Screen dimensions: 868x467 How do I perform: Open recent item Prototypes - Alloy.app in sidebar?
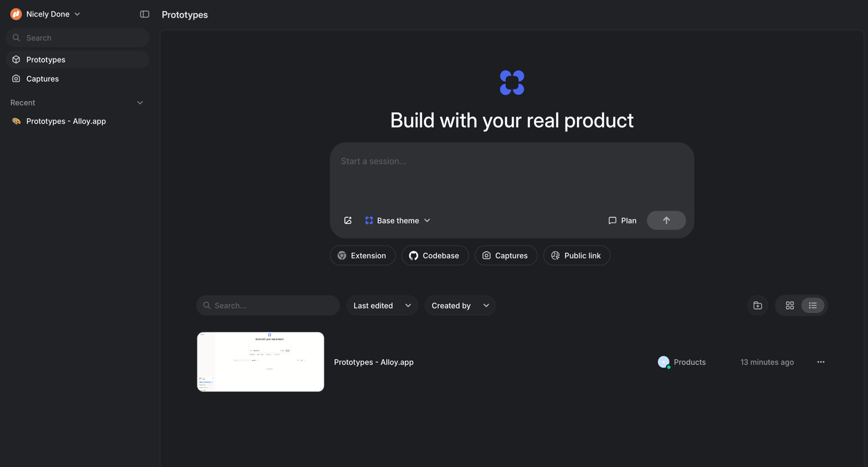[x=77, y=121]
